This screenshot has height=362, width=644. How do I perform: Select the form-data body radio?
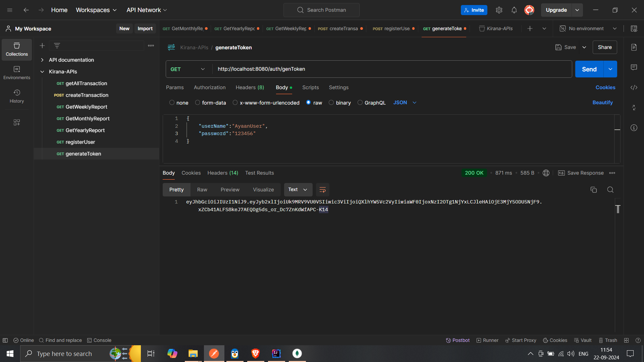click(198, 103)
